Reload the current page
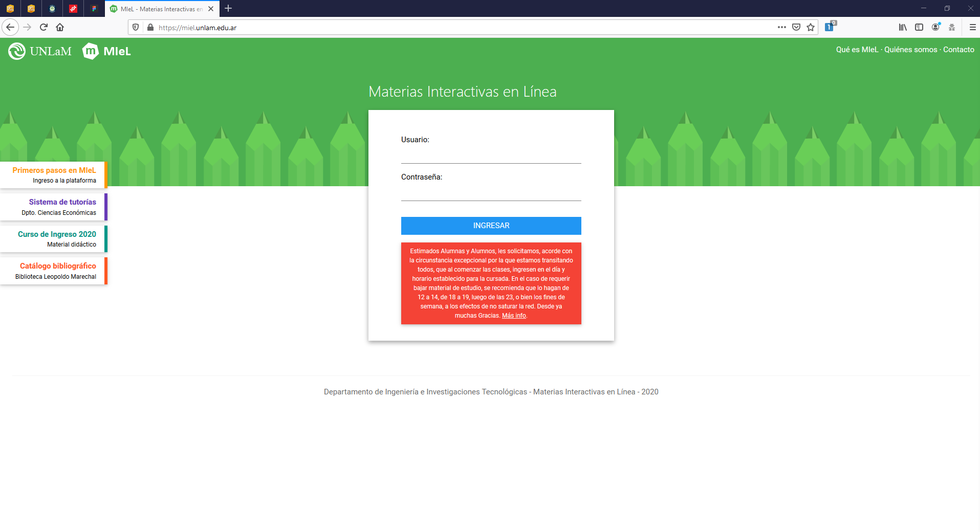Viewport: 980px width, 532px height. point(43,27)
